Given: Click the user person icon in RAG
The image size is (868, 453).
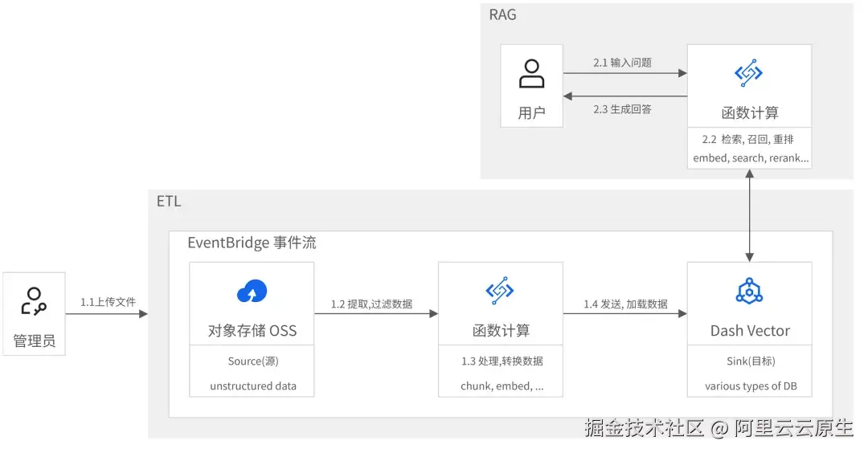Looking at the screenshot, I should tap(531, 74).
